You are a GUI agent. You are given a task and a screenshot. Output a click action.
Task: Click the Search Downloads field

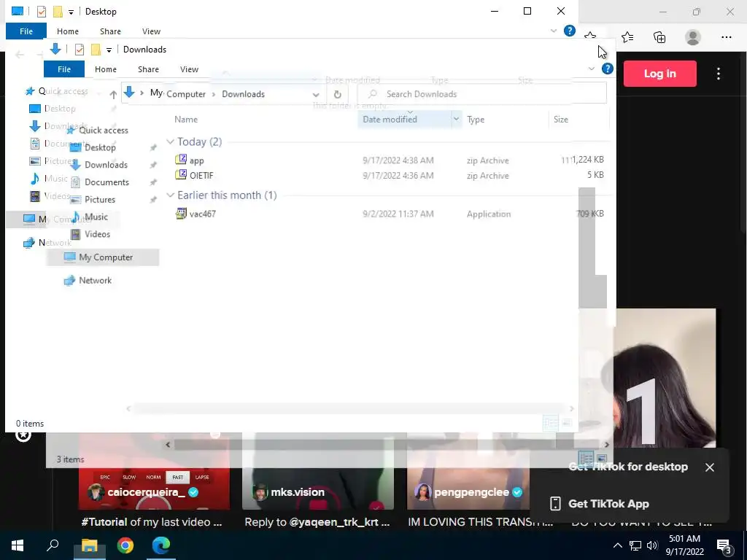(x=481, y=94)
